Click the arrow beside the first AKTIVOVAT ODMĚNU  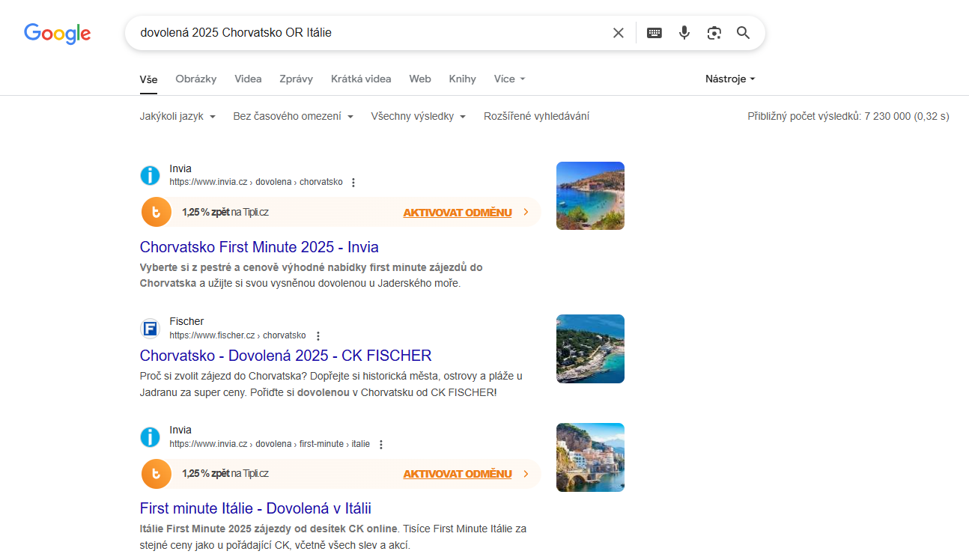(526, 213)
